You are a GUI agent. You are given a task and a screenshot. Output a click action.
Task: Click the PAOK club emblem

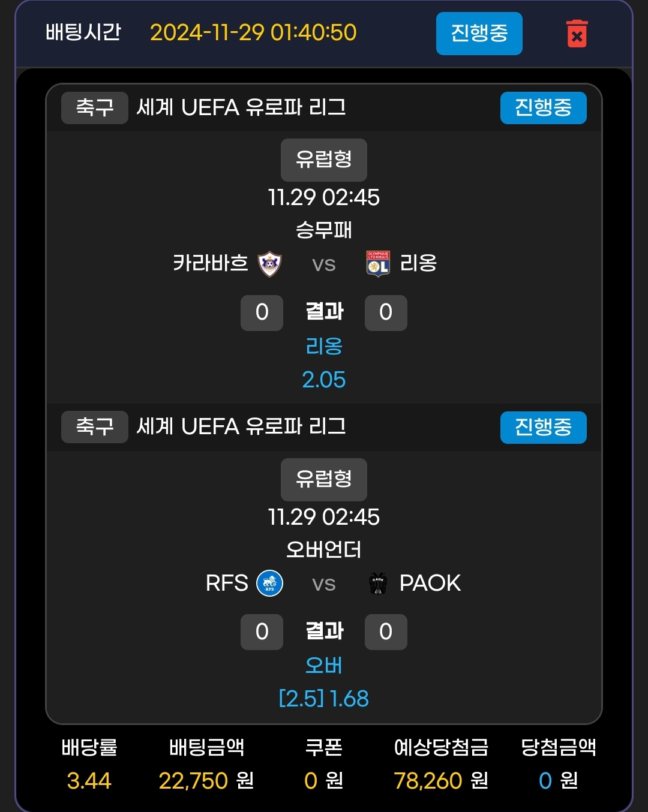pos(378,583)
